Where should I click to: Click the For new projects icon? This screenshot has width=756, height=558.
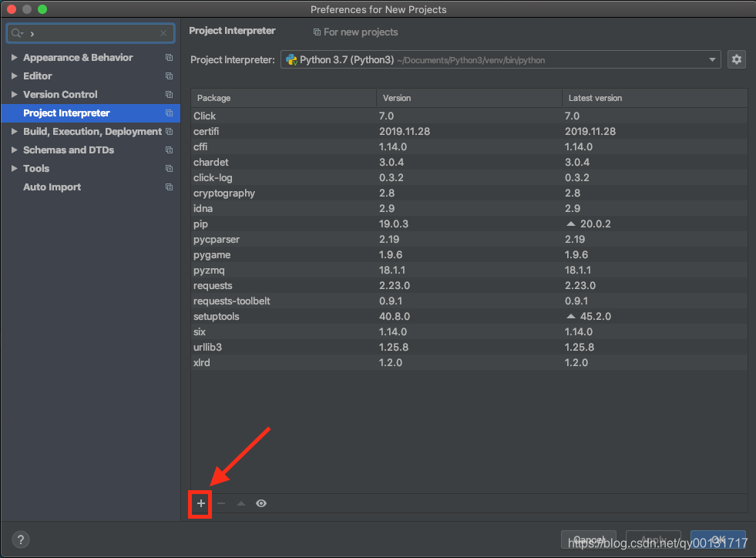(x=317, y=32)
